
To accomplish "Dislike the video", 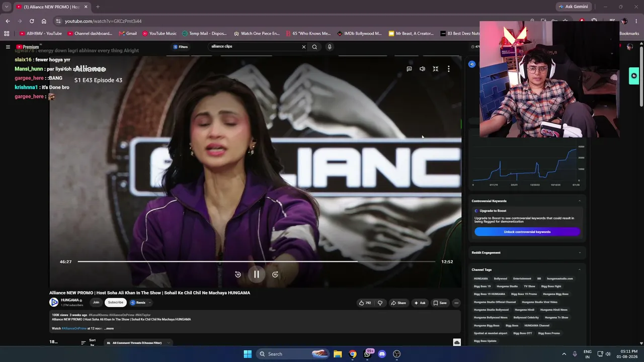I will pyautogui.click(x=380, y=303).
